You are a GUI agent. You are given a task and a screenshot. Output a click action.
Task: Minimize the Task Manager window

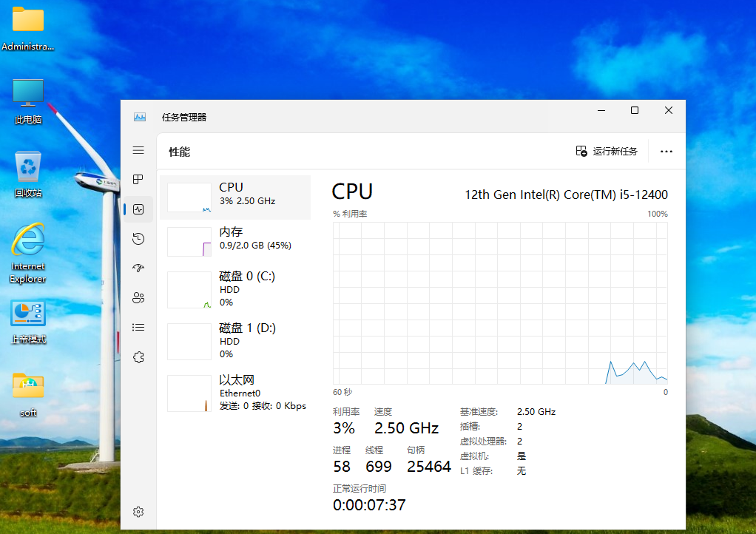click(x=601, y=110)
